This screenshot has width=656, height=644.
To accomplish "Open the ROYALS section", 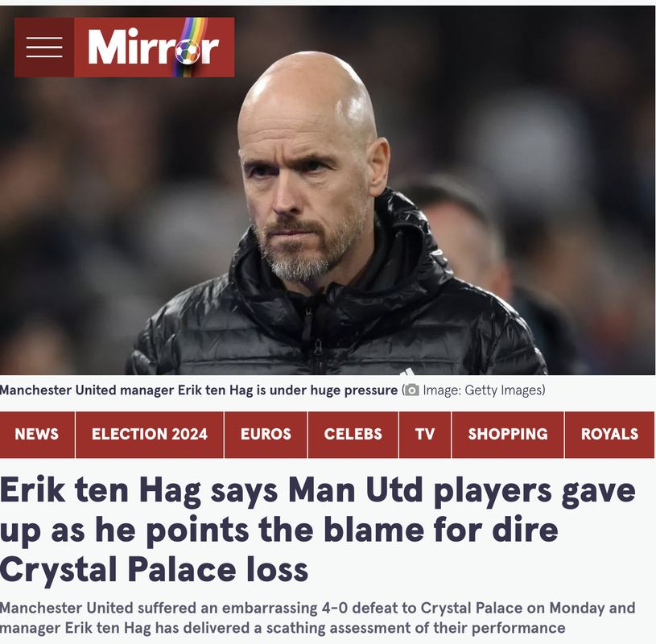I will [x=609, y=435].
